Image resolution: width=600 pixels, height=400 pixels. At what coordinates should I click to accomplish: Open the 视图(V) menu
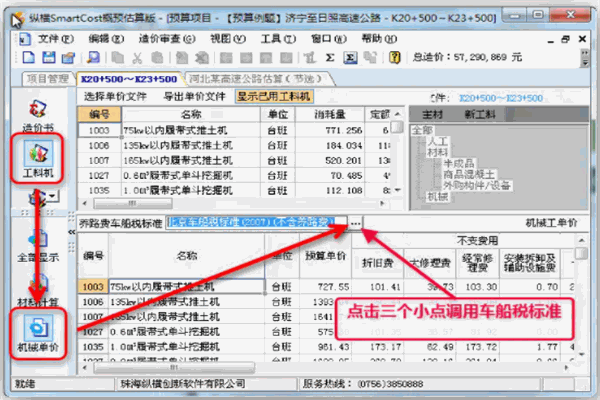coord(228,39)
